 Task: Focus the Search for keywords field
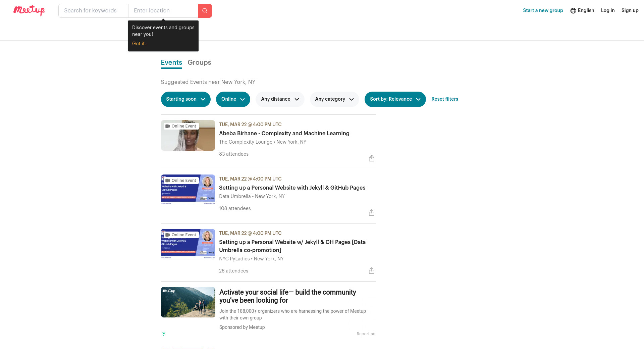point(93,11)
